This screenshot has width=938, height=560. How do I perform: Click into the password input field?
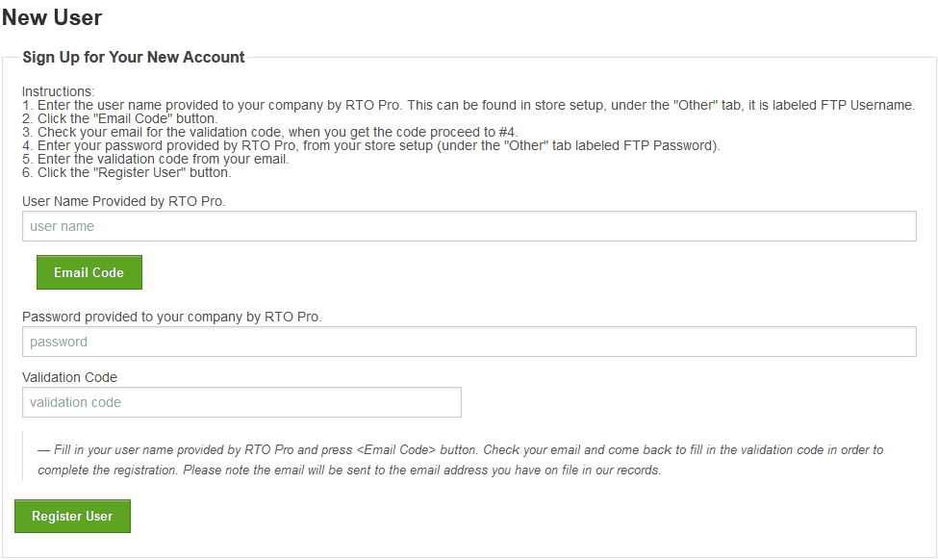pos(469,342)
